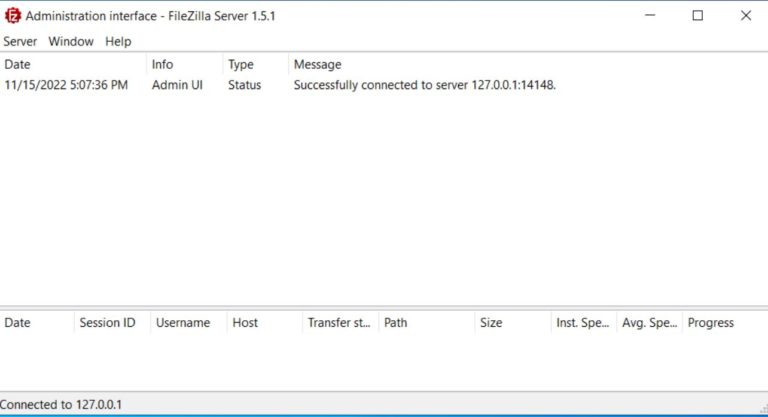Sort log by Date column header
Viewport: 768px width, 417px height.
click(73, 64)
